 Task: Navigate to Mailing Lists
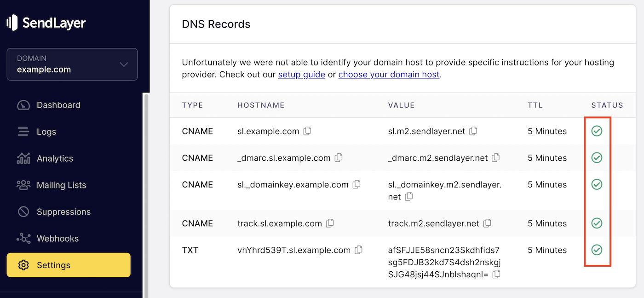(61, 185)
